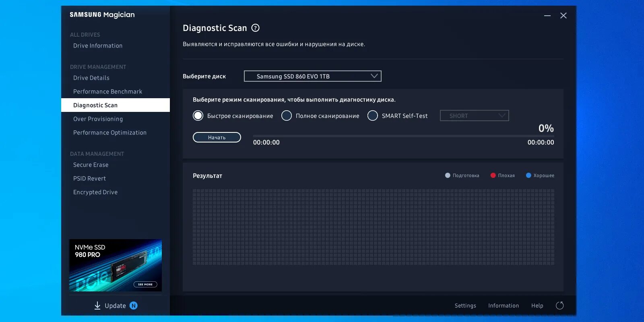Click the blue N new-update badge
Image resolution: width=644 pixels, height=322 pixels.
(134, 305)
